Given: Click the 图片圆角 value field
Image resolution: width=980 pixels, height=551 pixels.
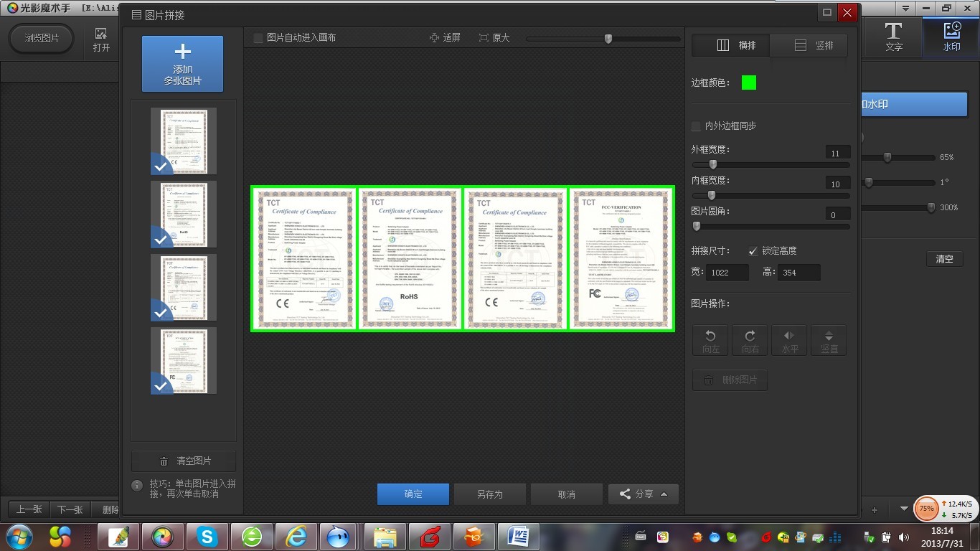Looking at the screenshot, I should tap(837, 215).
